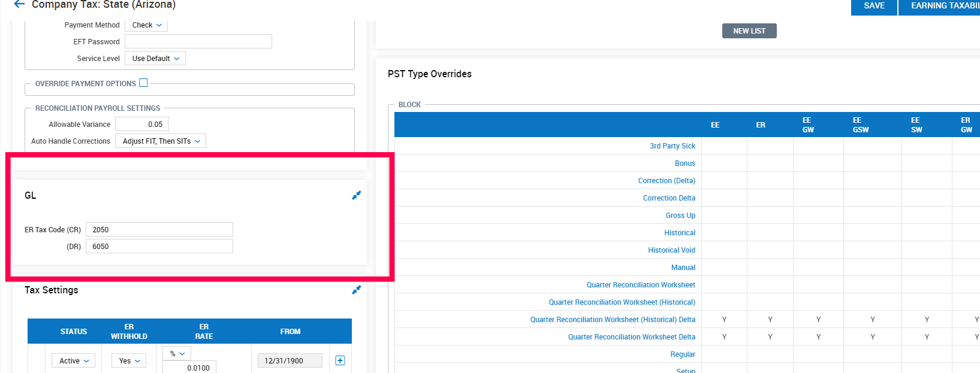Click the ER RATE column header
The image size is (980, 373).
[204, 331]
